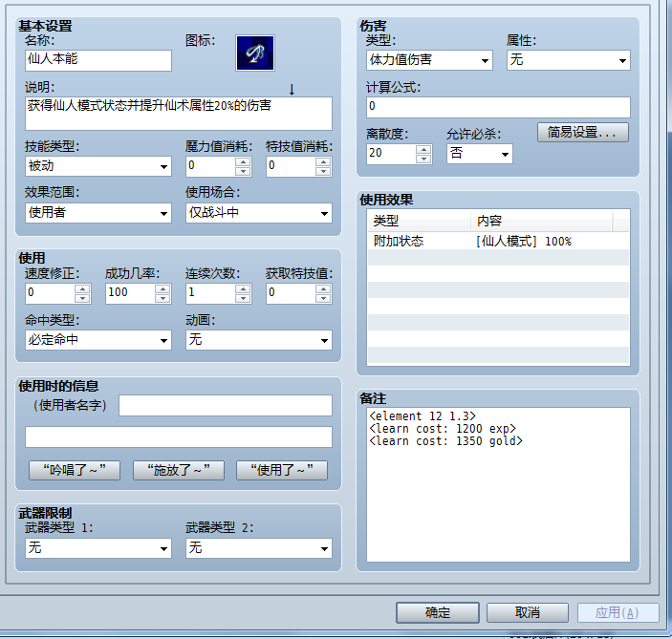Click the 确定 confirm button
Viewport: 672px width, 639px height.
click(x=438, y=612)
